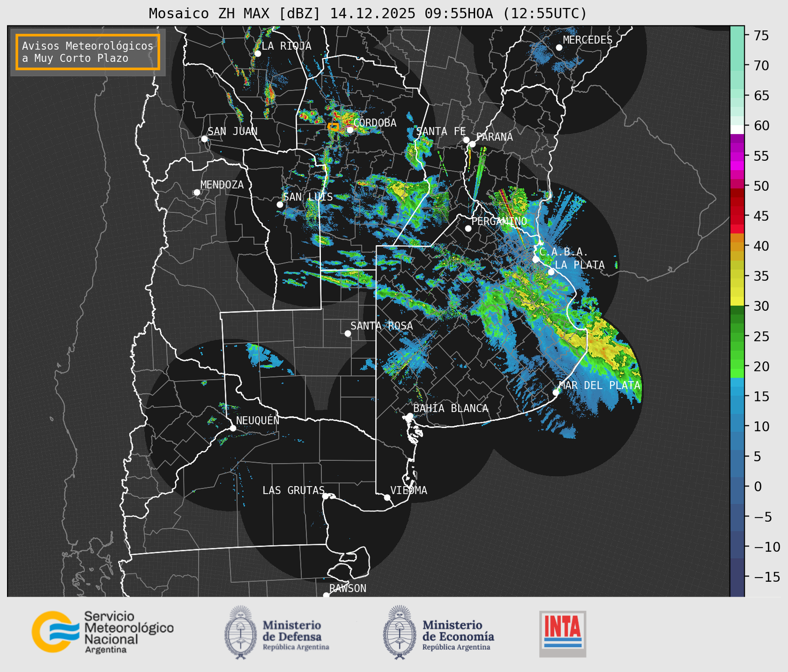
Task: Click the Córdoba city marker dot
Action: click(350, 130)
